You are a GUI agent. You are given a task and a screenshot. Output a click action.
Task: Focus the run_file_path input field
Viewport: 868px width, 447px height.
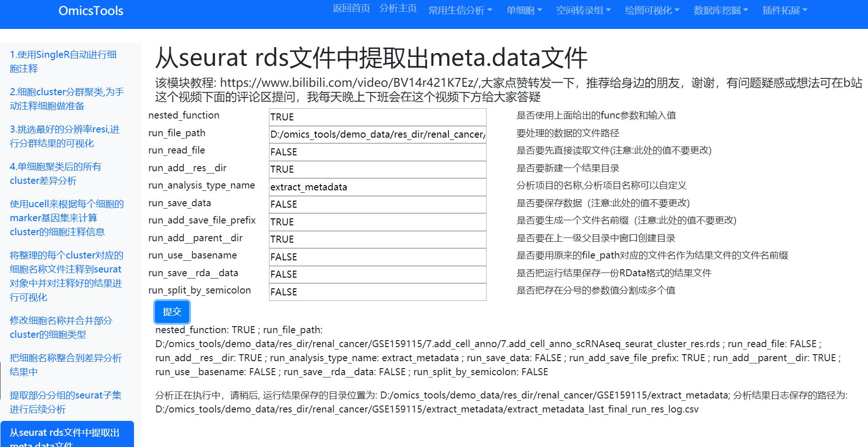[377, 134]
